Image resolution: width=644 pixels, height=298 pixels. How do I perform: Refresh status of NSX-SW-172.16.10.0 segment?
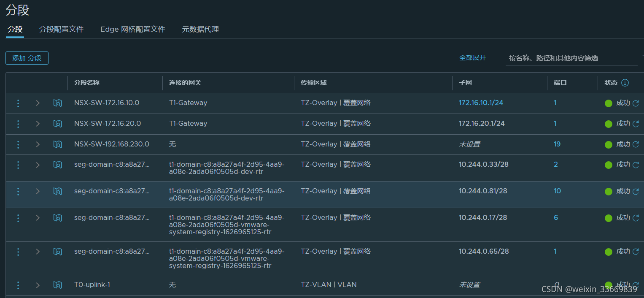(x=636, y=103)
